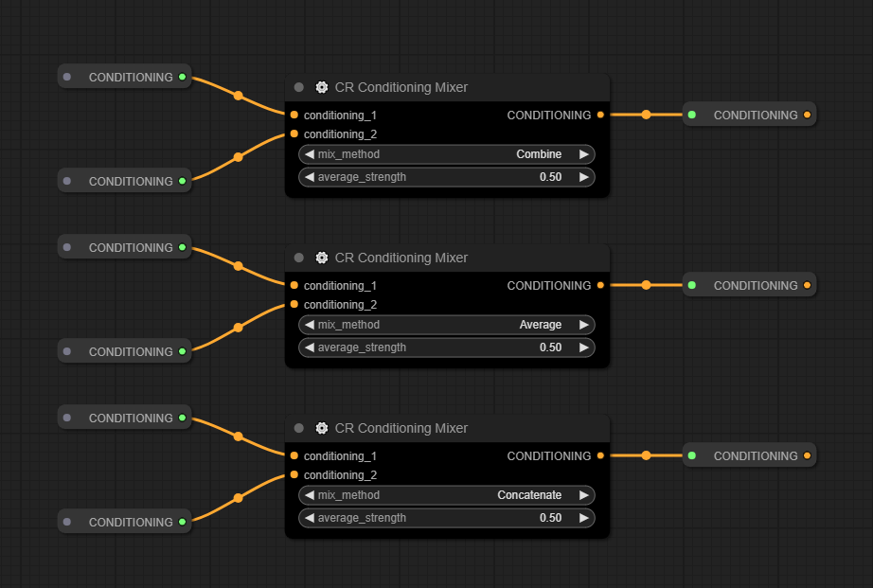Select the CONDITIONING reroute node after the Concatenate mixer

(x=749, y=455)
